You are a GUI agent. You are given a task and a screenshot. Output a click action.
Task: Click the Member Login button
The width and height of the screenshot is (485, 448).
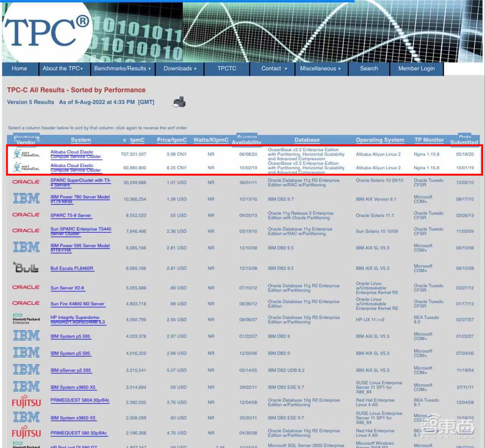(416, 69)
